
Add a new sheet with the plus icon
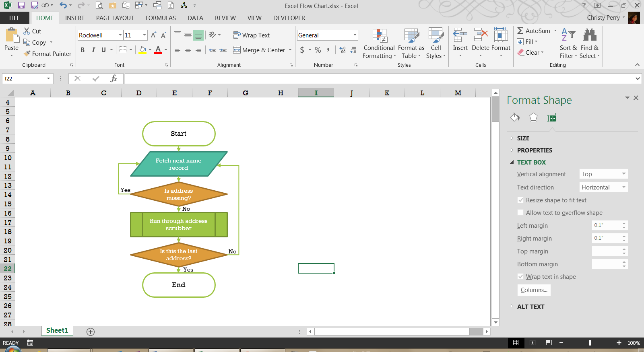point(91,331)
